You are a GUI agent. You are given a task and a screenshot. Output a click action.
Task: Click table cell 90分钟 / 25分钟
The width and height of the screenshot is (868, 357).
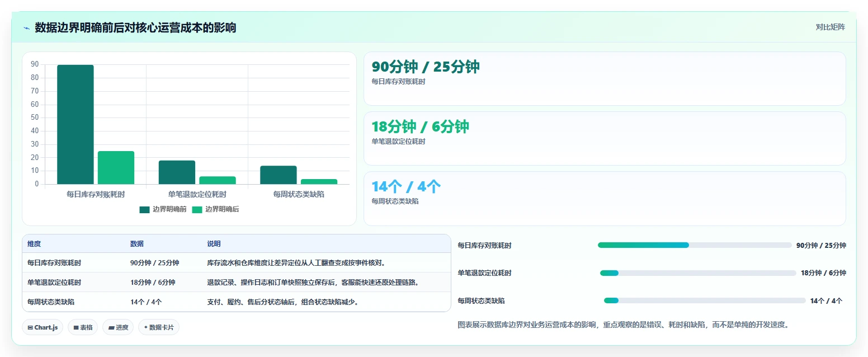155,263
